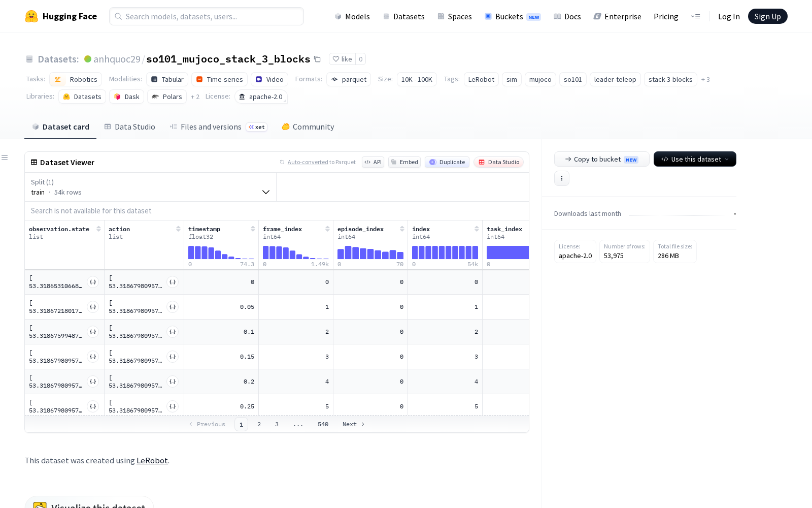Click Next page in pagination
Image resolution: width=812 pixels, height=508 pixels.
pyautogui.click(x=354, y=424)
